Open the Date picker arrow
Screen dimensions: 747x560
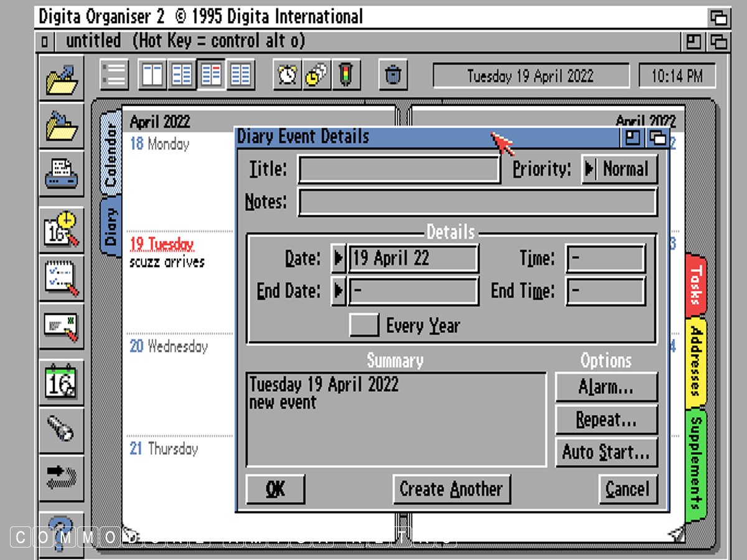(x=338, y=258)
